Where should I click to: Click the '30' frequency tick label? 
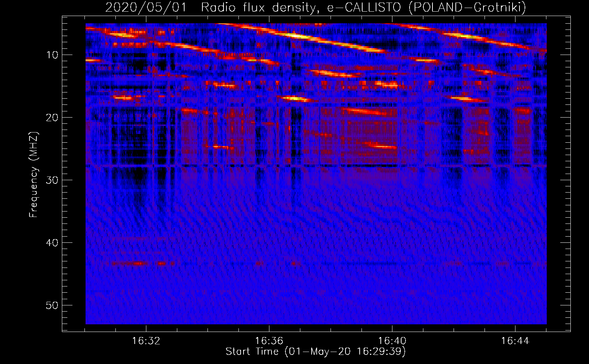click(x=52, y=180)
